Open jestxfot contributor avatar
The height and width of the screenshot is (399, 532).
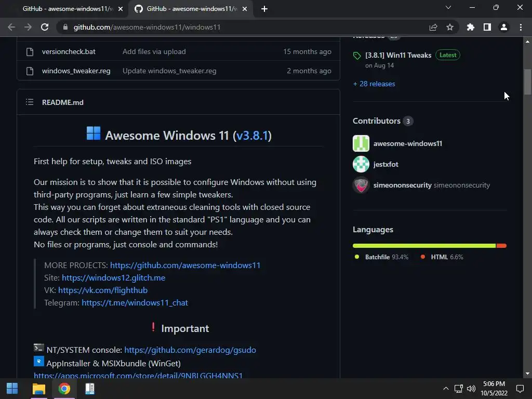click(x=361, y=164)
